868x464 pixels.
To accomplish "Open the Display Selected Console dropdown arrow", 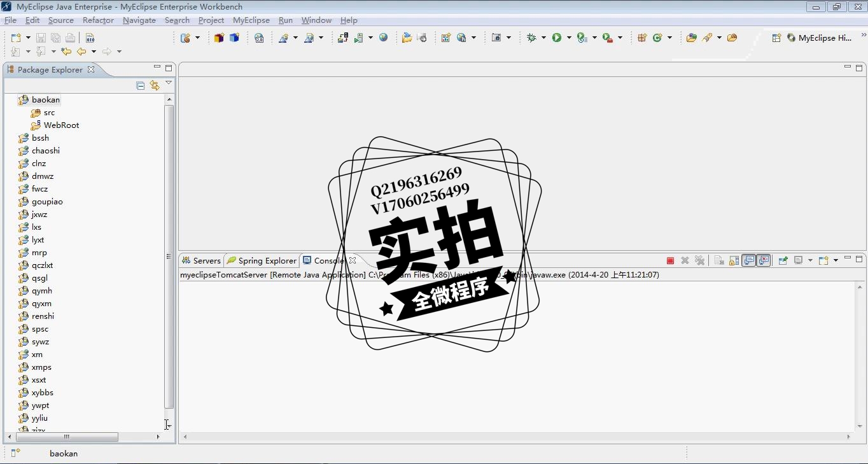I will [810, 260].
